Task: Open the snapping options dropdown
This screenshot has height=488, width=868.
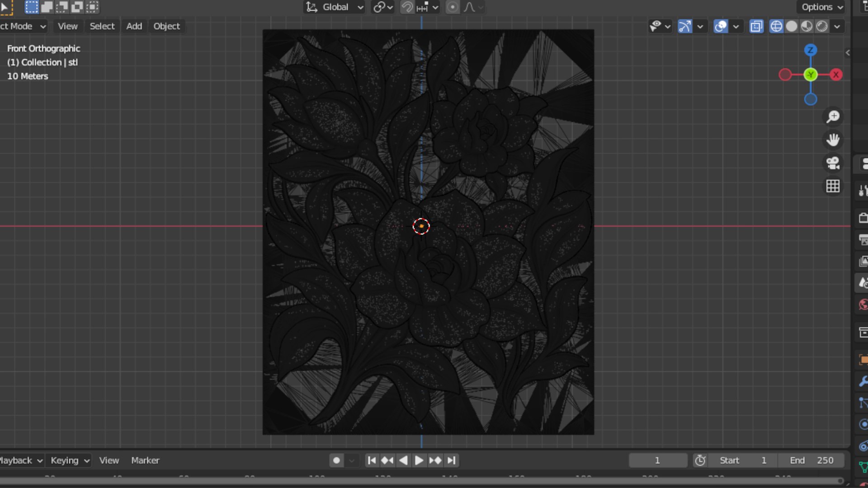Action: click(x=427, y=7)
